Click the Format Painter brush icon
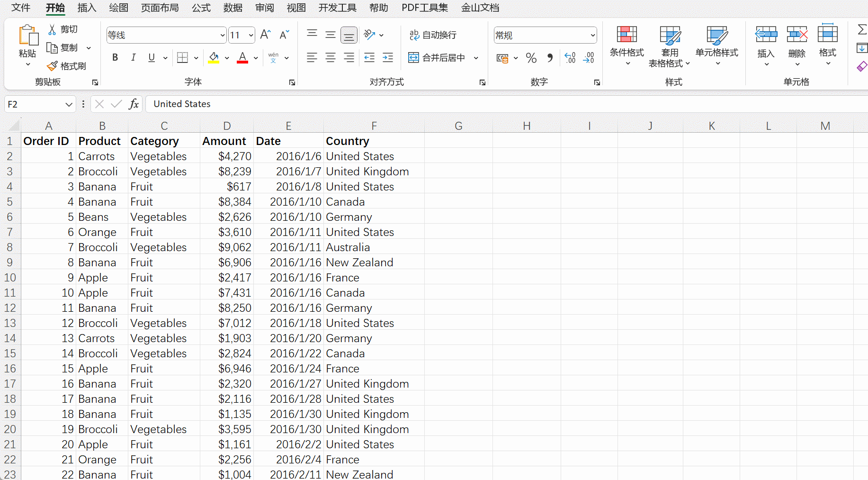 click(53, 66)
